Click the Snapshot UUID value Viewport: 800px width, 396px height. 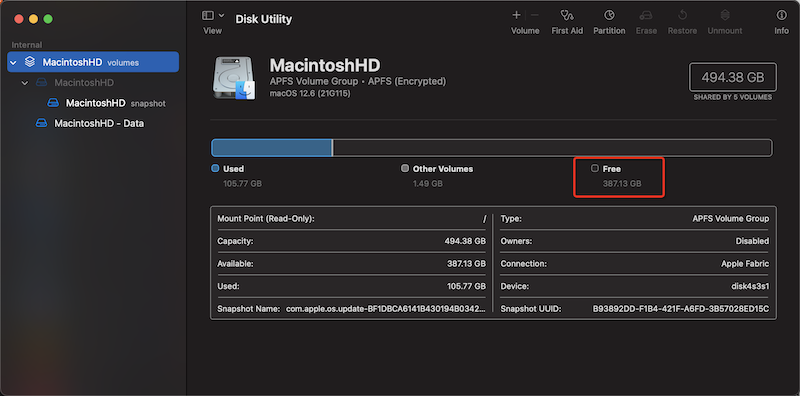coord(681,309)
